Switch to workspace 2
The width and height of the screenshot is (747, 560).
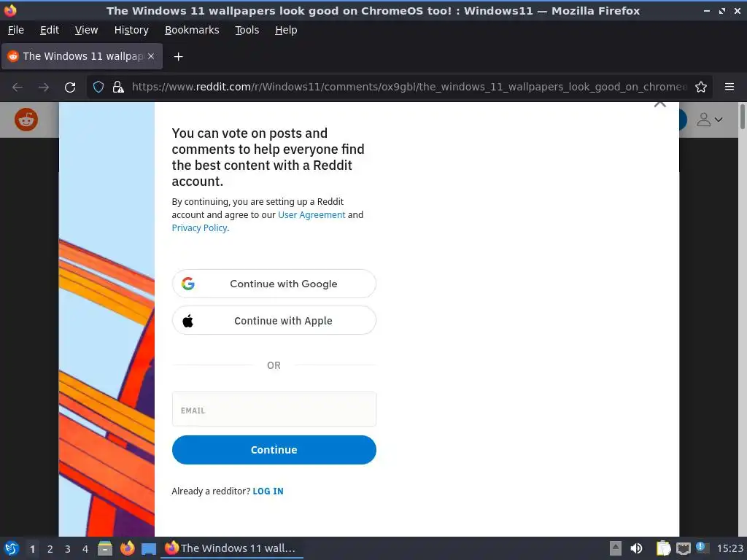click(50, 549)
